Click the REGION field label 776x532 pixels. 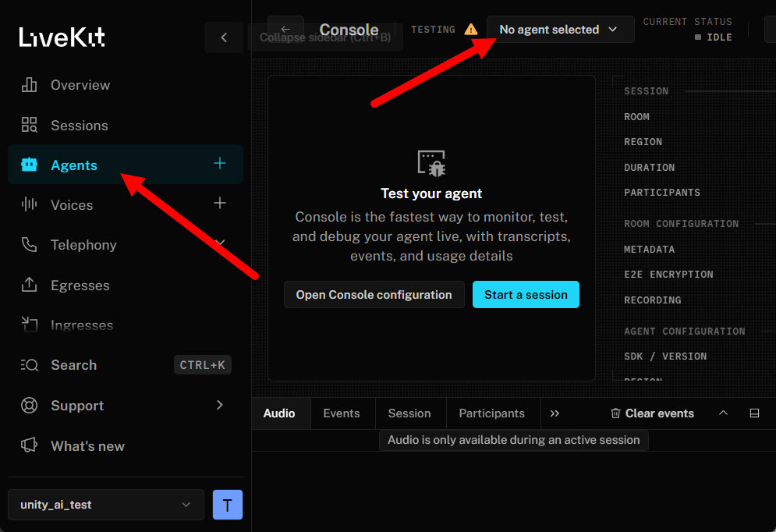(643, 142)
